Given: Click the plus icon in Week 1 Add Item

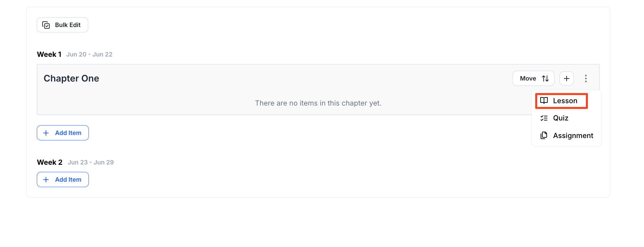Looking at the screenshot, I should click(46, 133).
